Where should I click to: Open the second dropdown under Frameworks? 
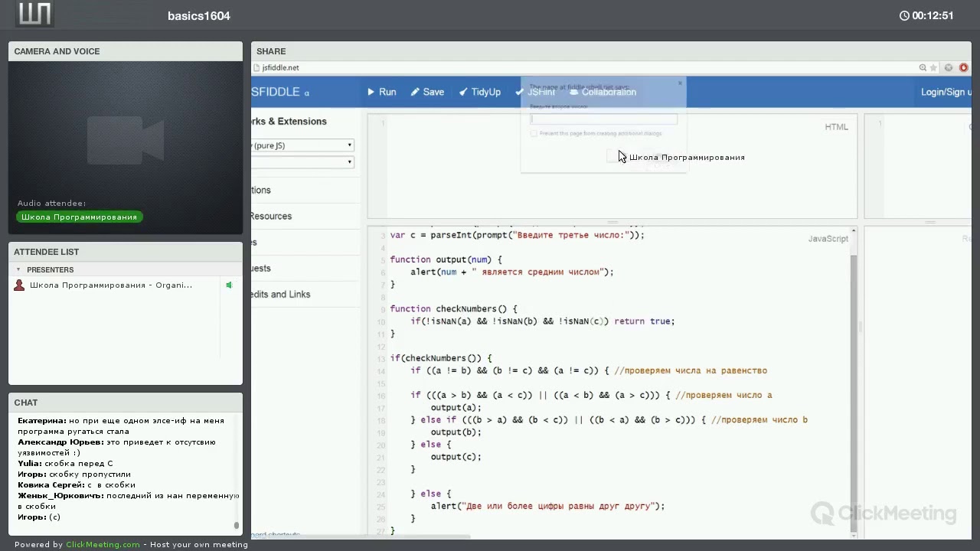coord(302,162)
